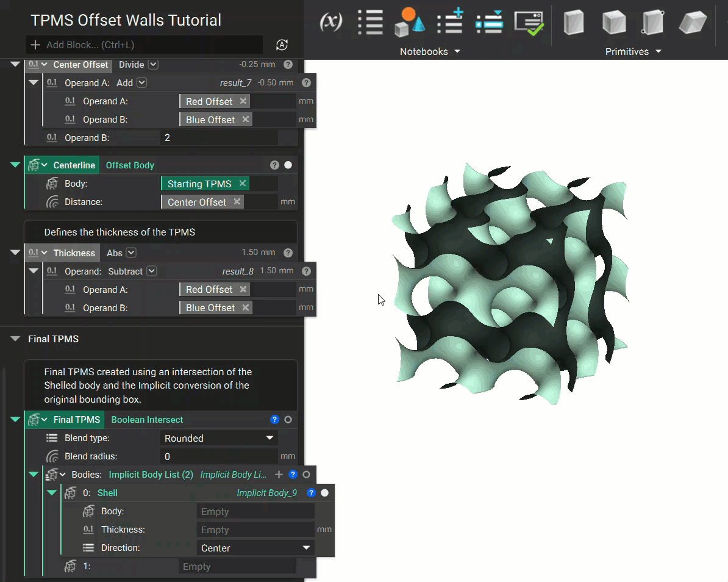Toggle visibility of the Final TPMS block
Viewport: 728px width, 582px height.
click(x=288, y=420)
